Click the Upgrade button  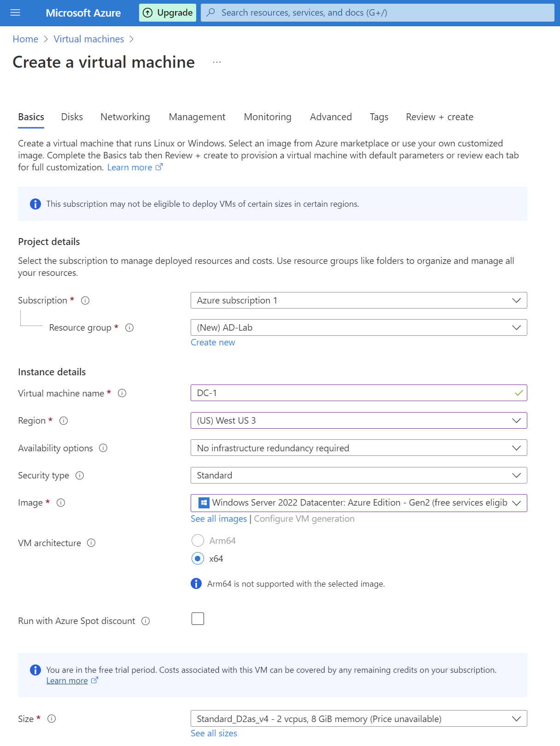point(168,12)
